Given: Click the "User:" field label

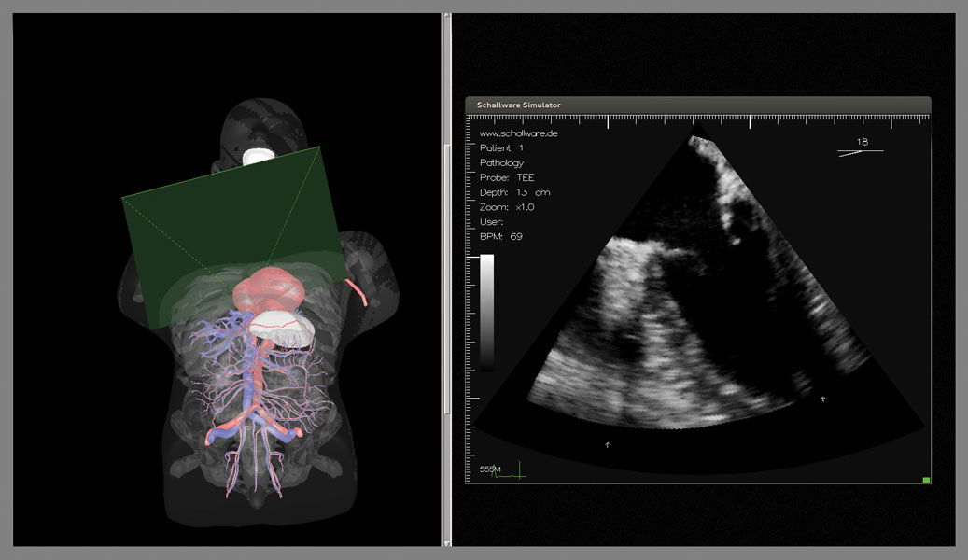Looking at the screenshot, I should click(x=491, y=222).
